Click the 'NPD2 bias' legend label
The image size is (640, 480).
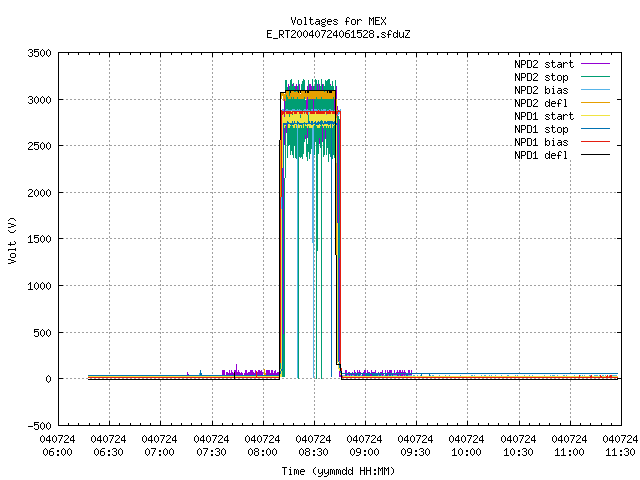pos(541,90)
